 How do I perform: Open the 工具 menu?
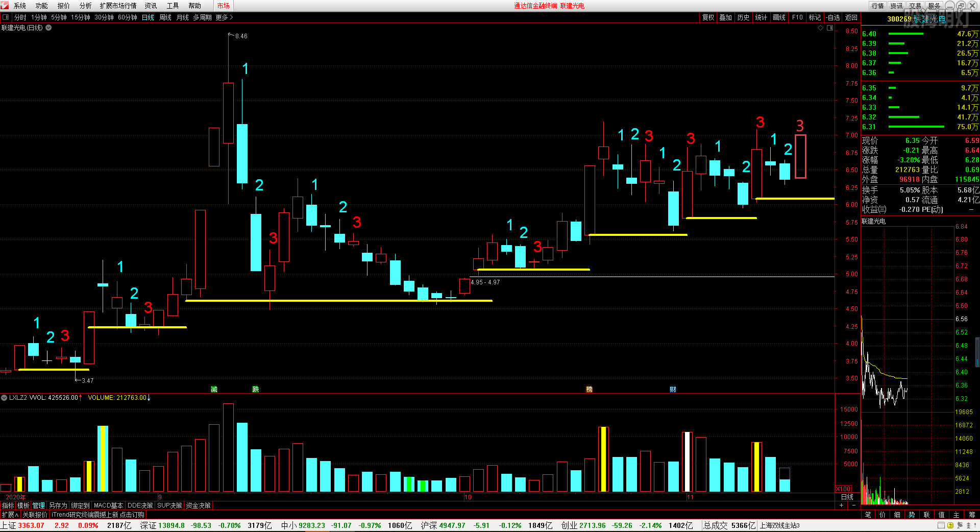click(173, 6)
